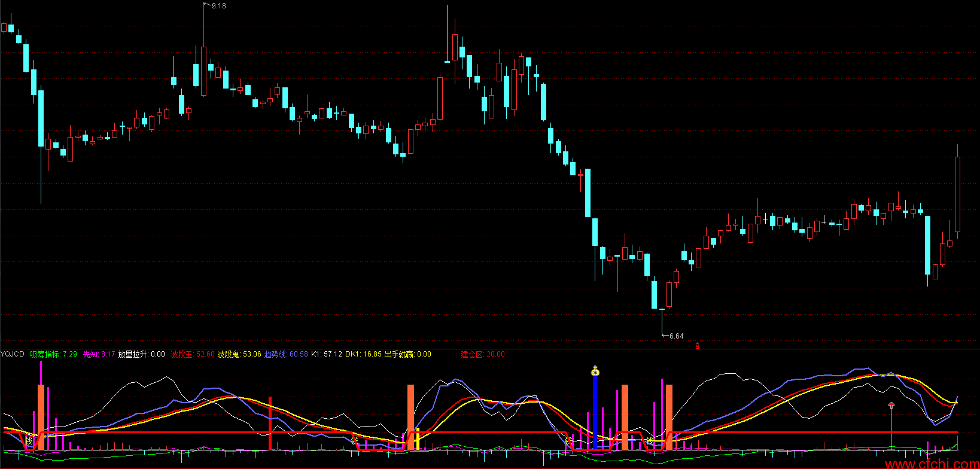Click the large red candlestick at far right
This screenshot has height=469, width=980.
coord(957,194)
